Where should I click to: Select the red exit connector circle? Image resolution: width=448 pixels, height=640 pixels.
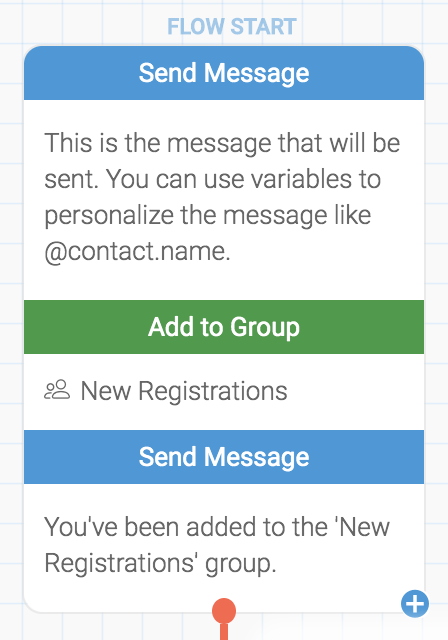coord(224,611)
